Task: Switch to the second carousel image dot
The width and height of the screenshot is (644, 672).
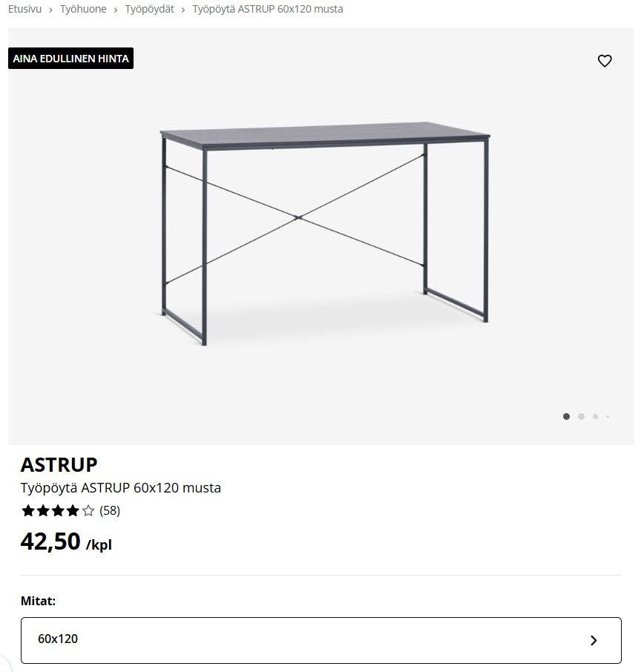Action: pyautogui.click(x=581, y=417)
